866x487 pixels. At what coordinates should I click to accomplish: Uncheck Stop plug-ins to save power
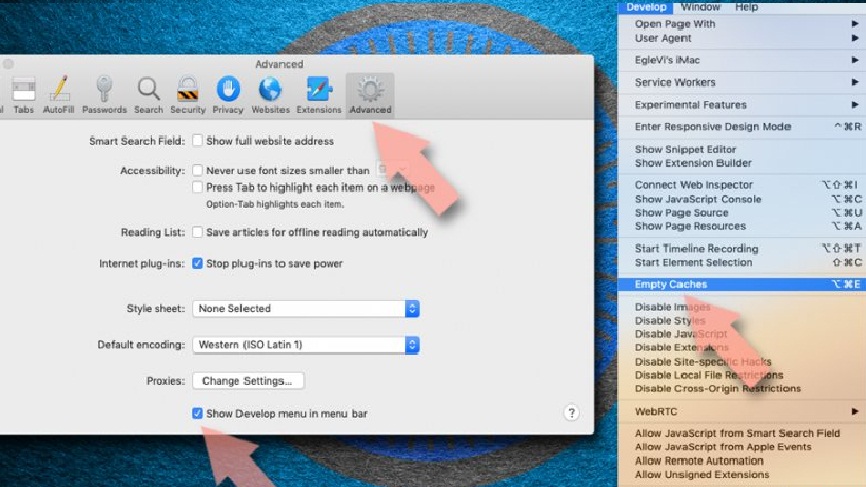pyautogui.click(x=198, y=264)
